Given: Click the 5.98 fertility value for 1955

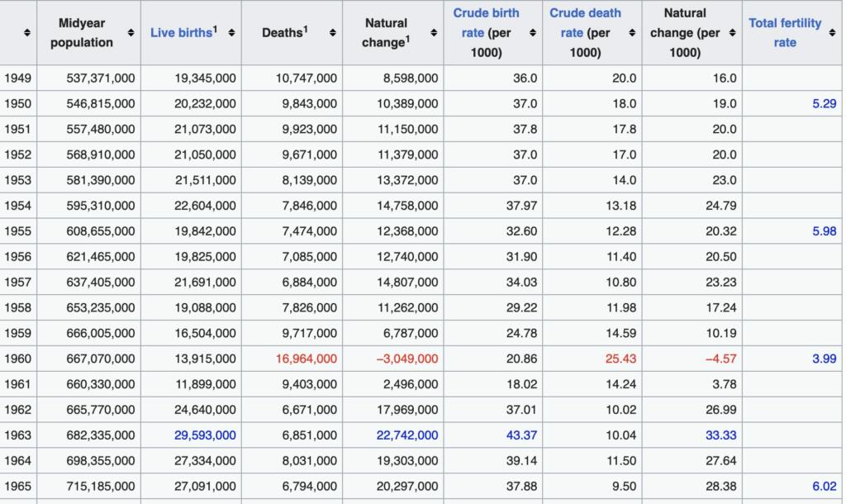Looking at the screenshot, I should pyautogui.click(x=824, y=231).
